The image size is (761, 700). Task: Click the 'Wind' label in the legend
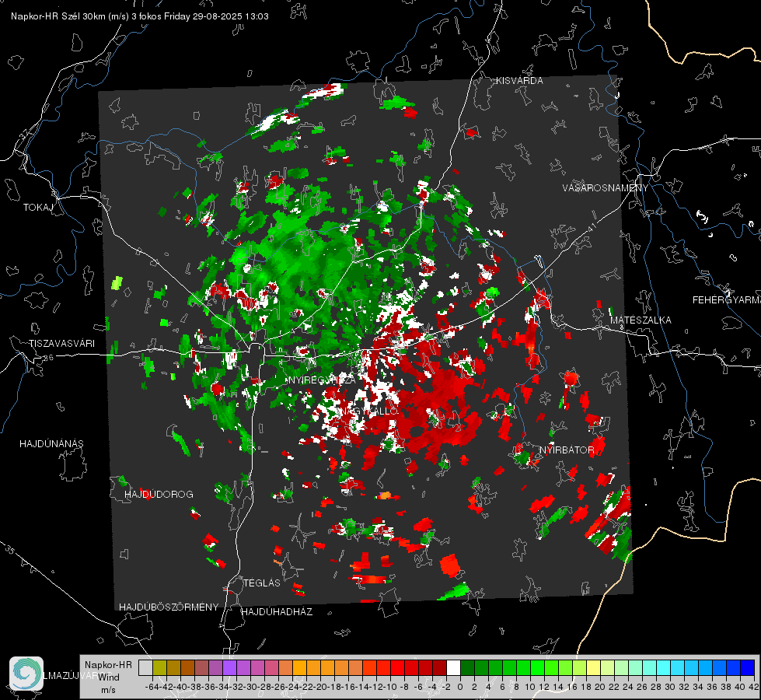[109, 677]
